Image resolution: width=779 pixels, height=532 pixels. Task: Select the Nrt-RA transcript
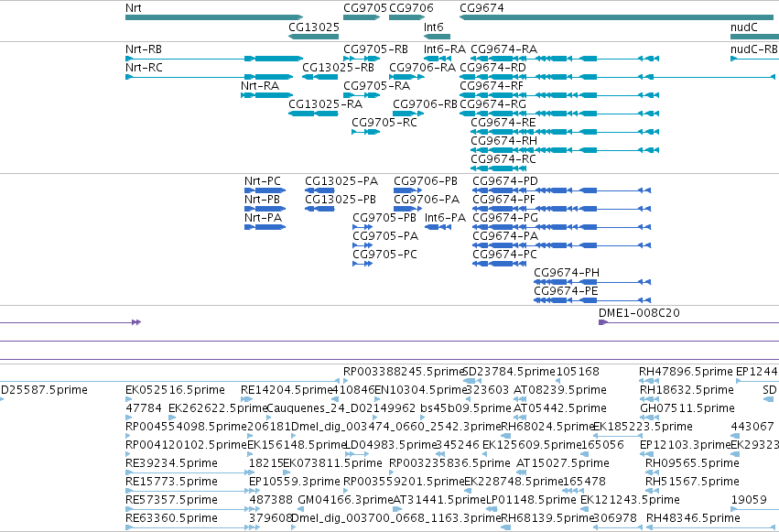[266, 95]
